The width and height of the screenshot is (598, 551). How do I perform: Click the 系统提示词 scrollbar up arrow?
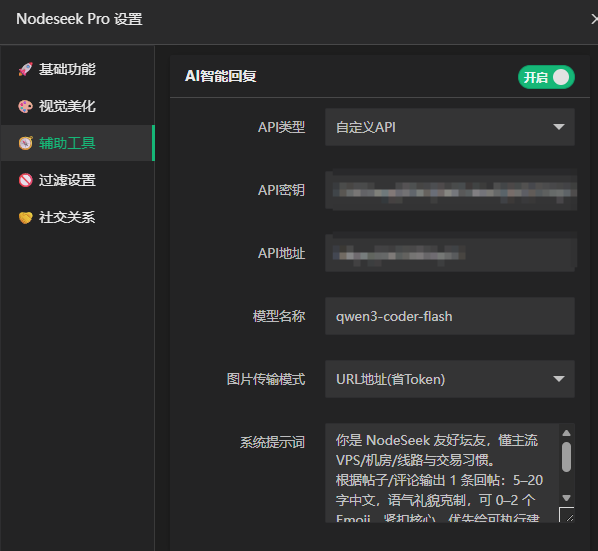coord(566,433)
